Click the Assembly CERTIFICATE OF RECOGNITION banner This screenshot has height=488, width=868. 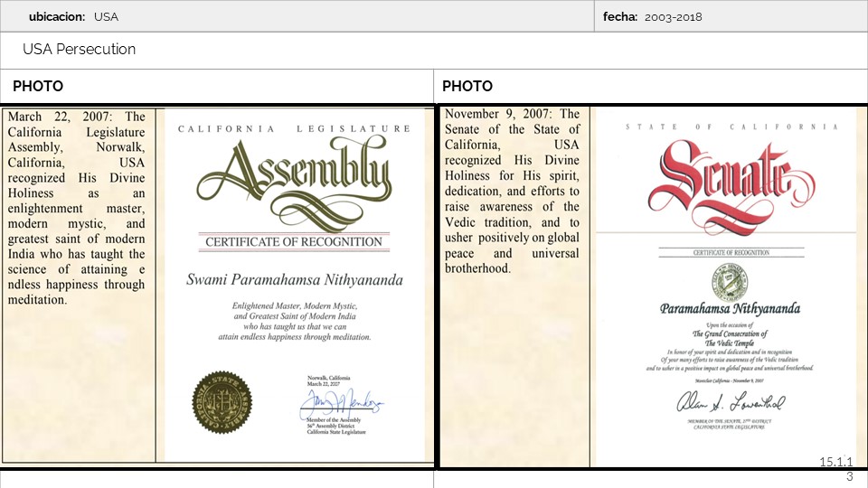point(294,241)
